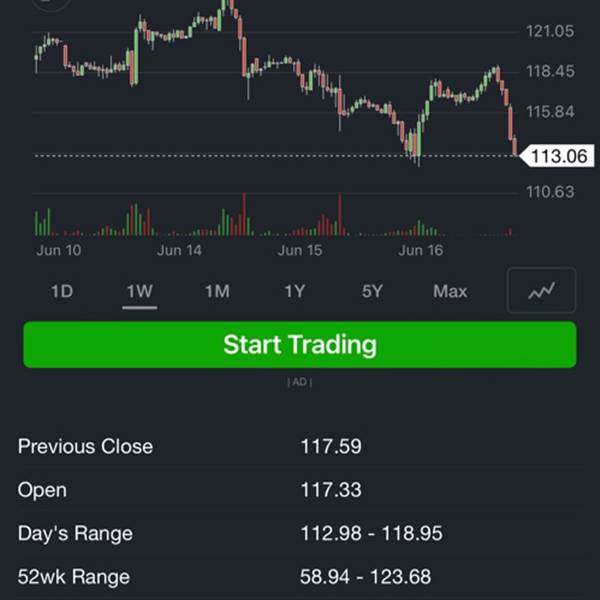This screenshot has width=600, height=600.
Task: Select the 52wk Range value
Action: tap(365, 577)
